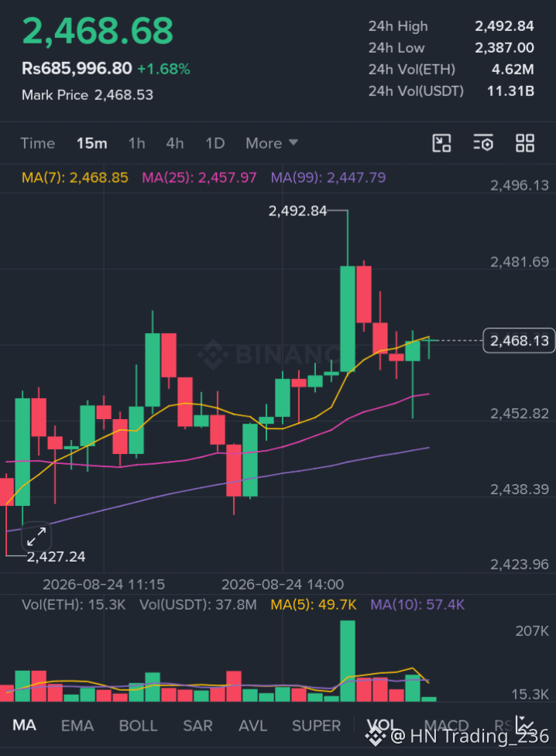Expand chart to fullscreen with arrows icon
The height and width of the screenshot is (756, 556).
36,536
